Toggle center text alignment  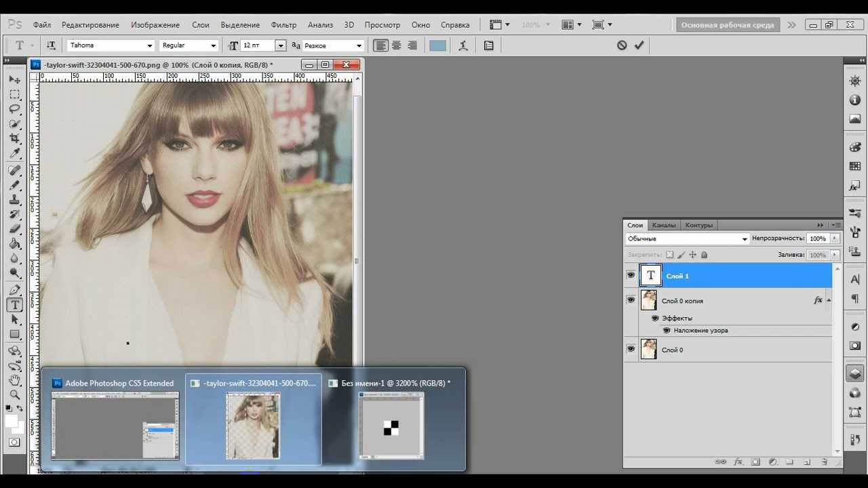[397, 45]
